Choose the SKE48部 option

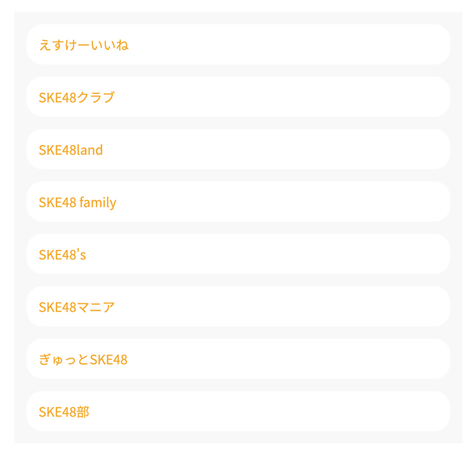238,411
